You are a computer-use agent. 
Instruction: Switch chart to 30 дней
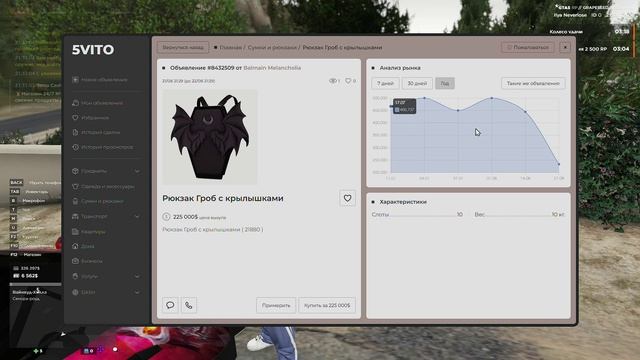[x=417, y=83]
